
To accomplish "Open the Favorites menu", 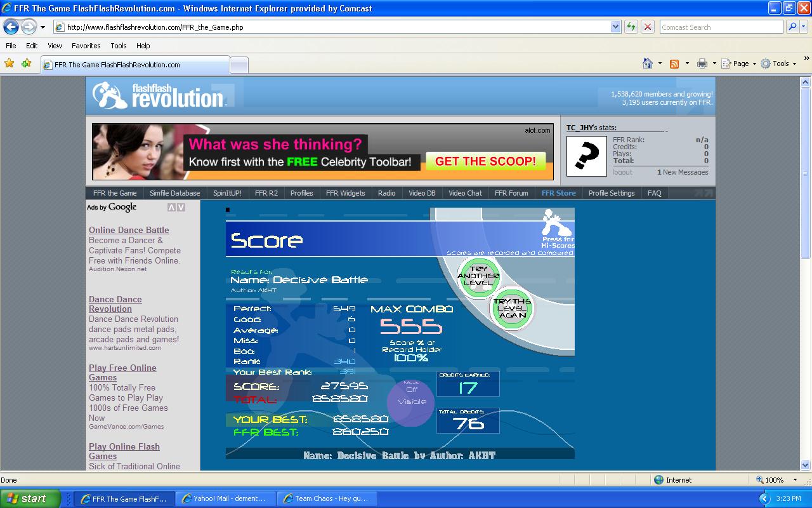I will pyautogui.click(x=86, y=46).
